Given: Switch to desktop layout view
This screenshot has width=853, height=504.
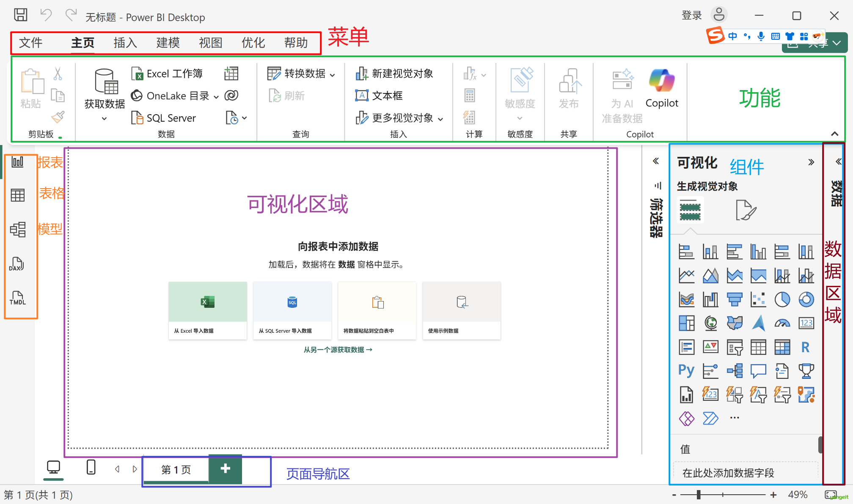Looking at the screenshot, I should pos(53,468).
